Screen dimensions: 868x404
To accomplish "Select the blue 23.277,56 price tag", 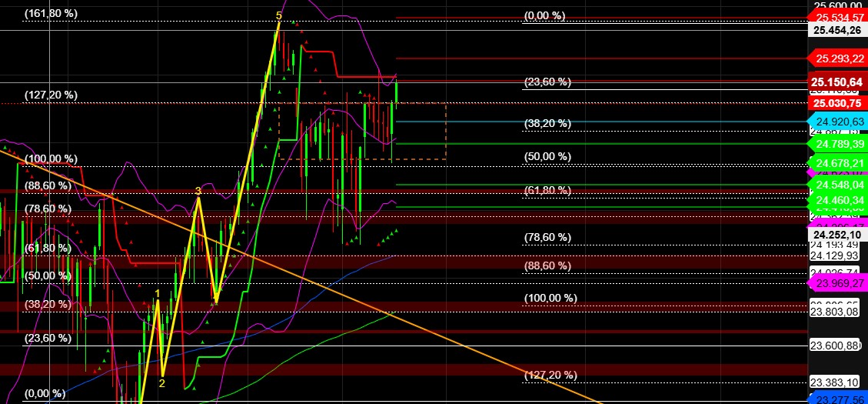I will click(838, 399).
